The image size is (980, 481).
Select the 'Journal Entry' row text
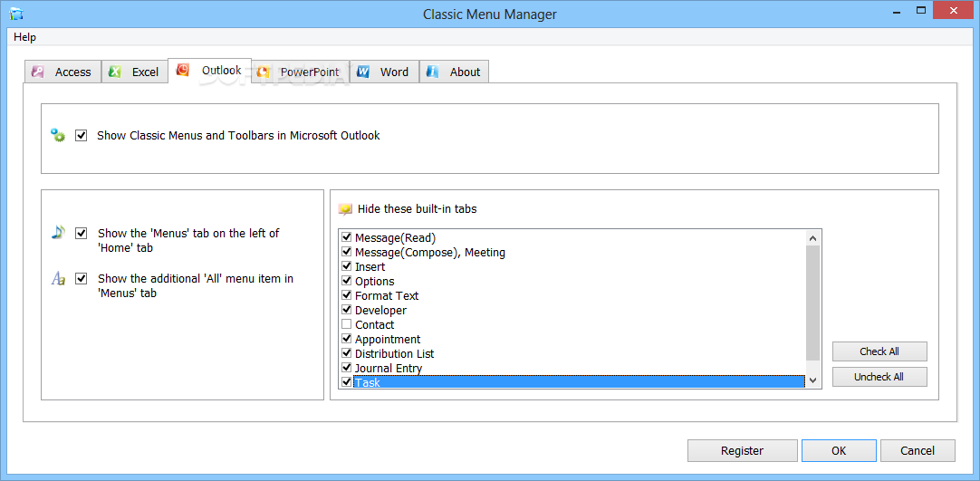coord(389,369)
